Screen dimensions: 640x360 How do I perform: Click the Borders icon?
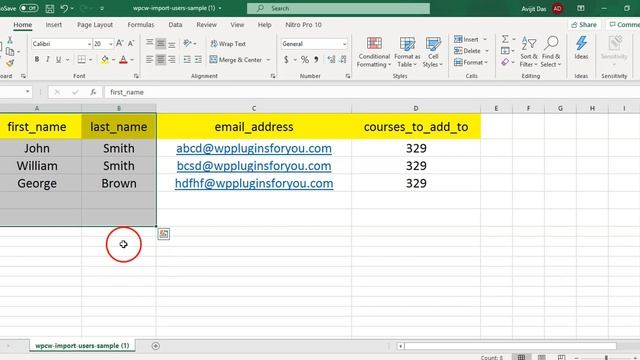tap(82, 60)
